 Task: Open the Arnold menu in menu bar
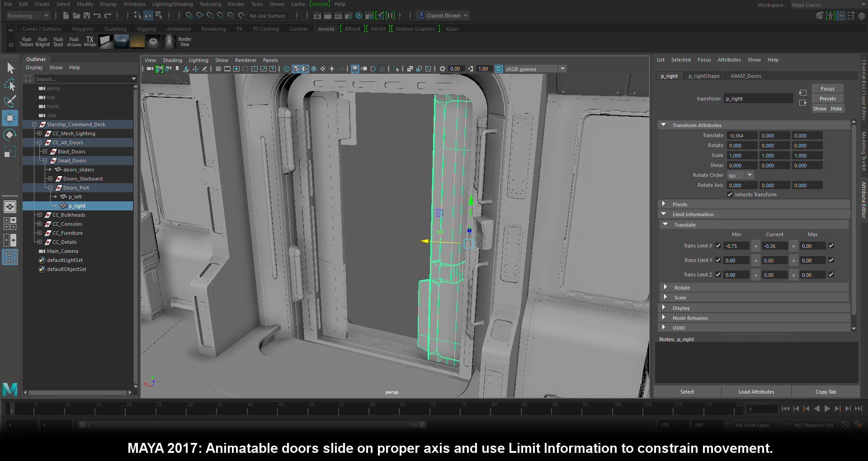click(x=320, y=4)
